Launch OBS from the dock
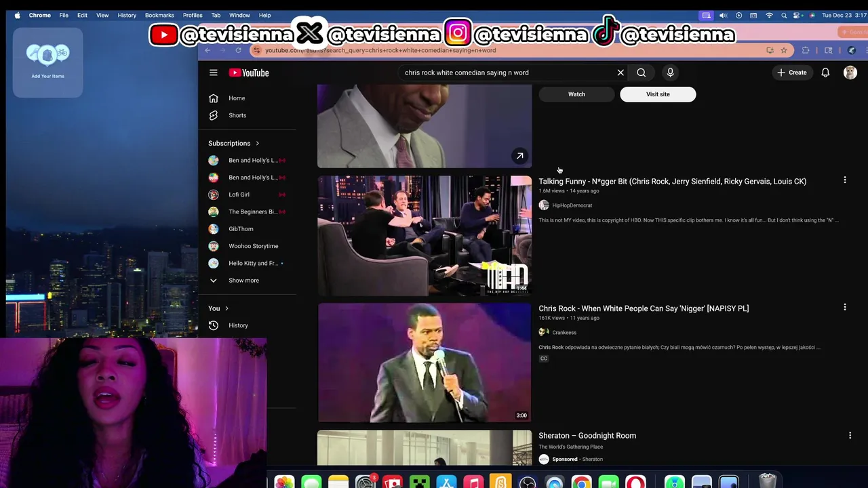The height and width of the screenshot is (488, 868). 528,483
